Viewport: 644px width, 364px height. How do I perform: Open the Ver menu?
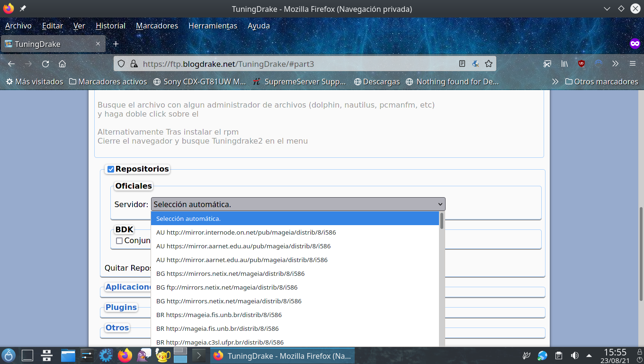[79, 26]
